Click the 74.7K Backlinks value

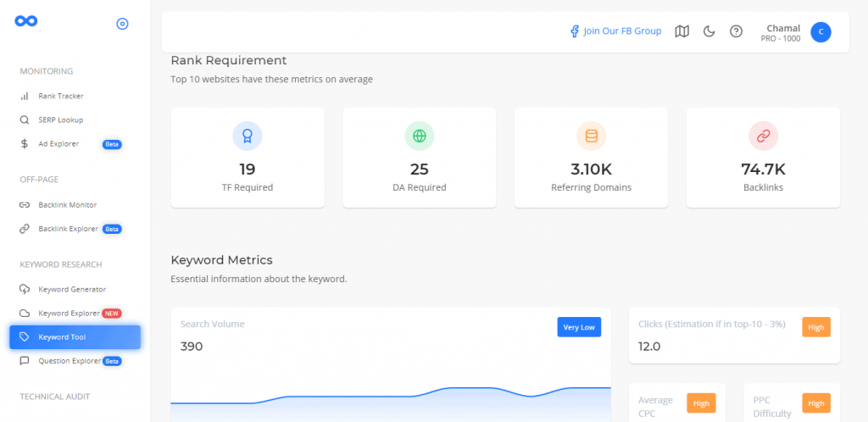764,169
